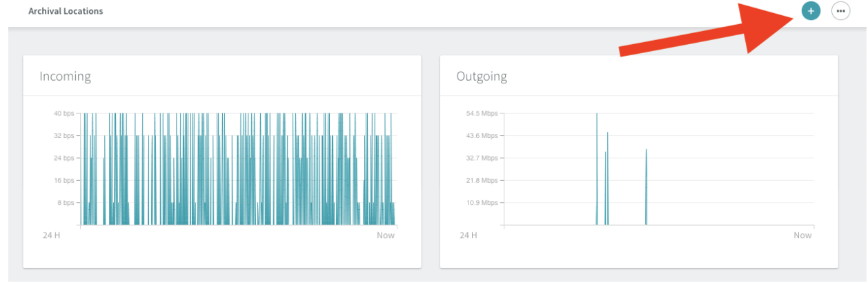Click the 16 bps axis label
Screen dimensions: 868x283
point(63,181)
